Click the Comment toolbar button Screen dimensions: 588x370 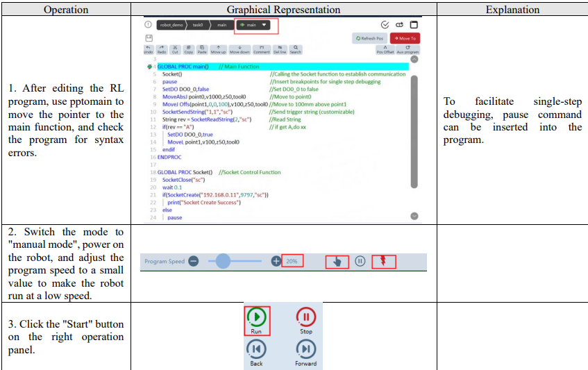point(262,49)
